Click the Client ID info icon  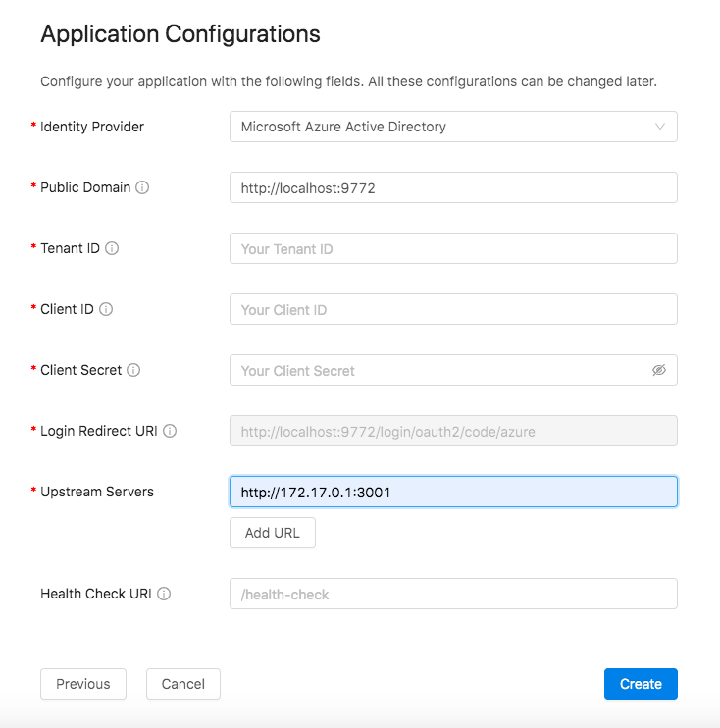pos(106,309)
